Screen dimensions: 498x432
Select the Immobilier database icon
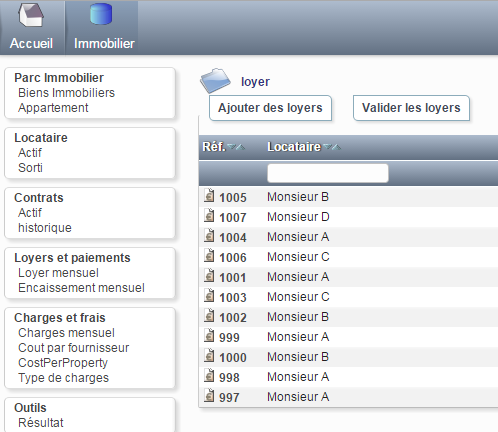coord(101,14)
